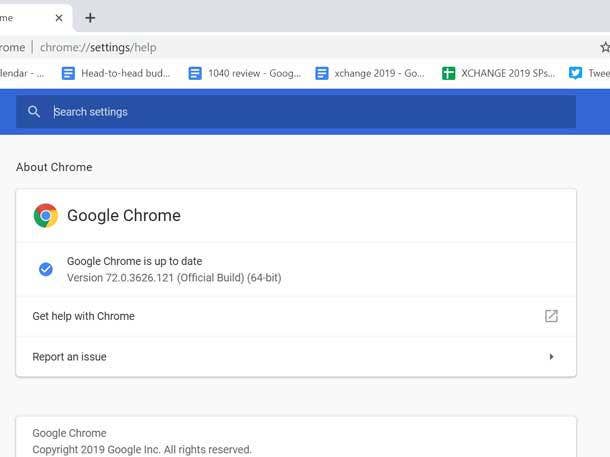
Task: Click the About Chrome heading
Action: [54, 167]
